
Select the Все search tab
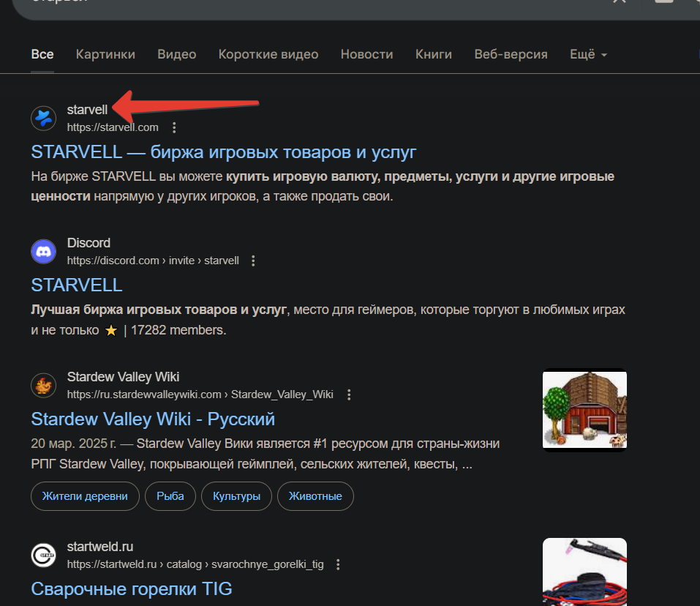coord(42,54)
